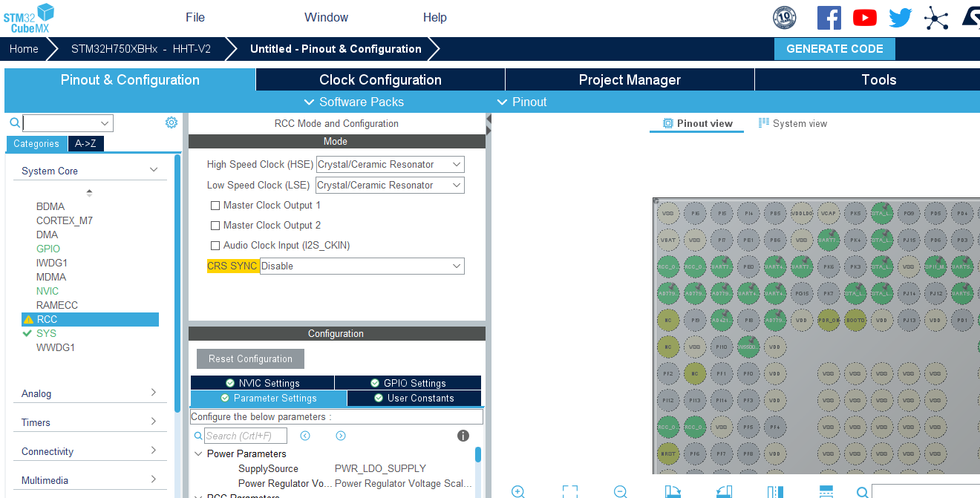Viewport: 980px width, 498px height.
Task: Switch to Clock Configuration tab
Action: [x=380, y=79]
